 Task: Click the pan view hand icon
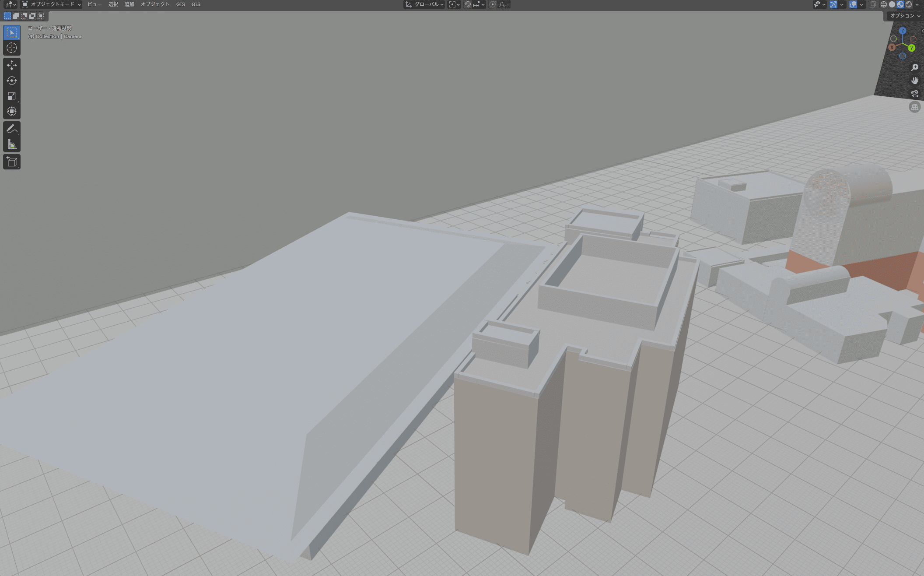914,81
